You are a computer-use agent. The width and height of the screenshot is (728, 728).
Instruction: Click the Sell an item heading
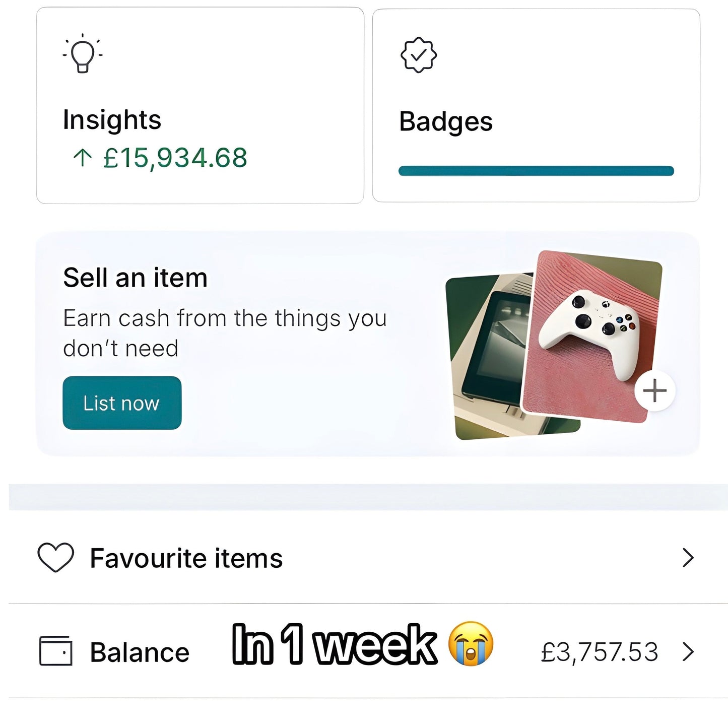click(x=135, y=278)
